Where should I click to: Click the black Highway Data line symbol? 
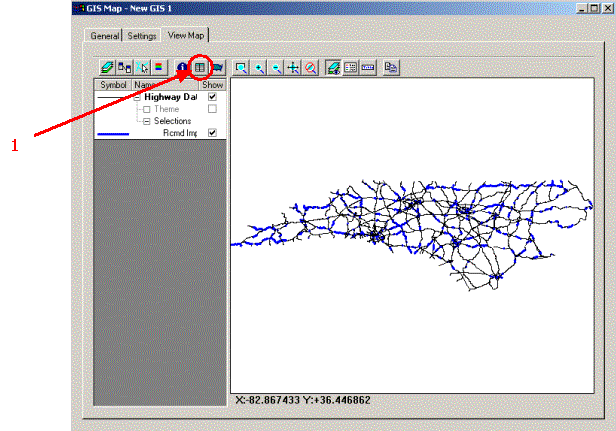[113, 97]
